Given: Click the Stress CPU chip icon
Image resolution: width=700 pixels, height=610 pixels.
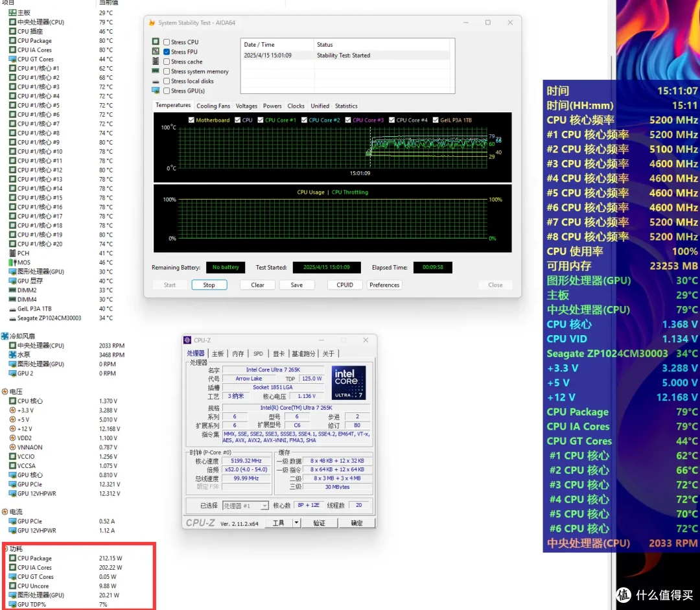Looking at the screenshot, I should (x=156, y=41).
